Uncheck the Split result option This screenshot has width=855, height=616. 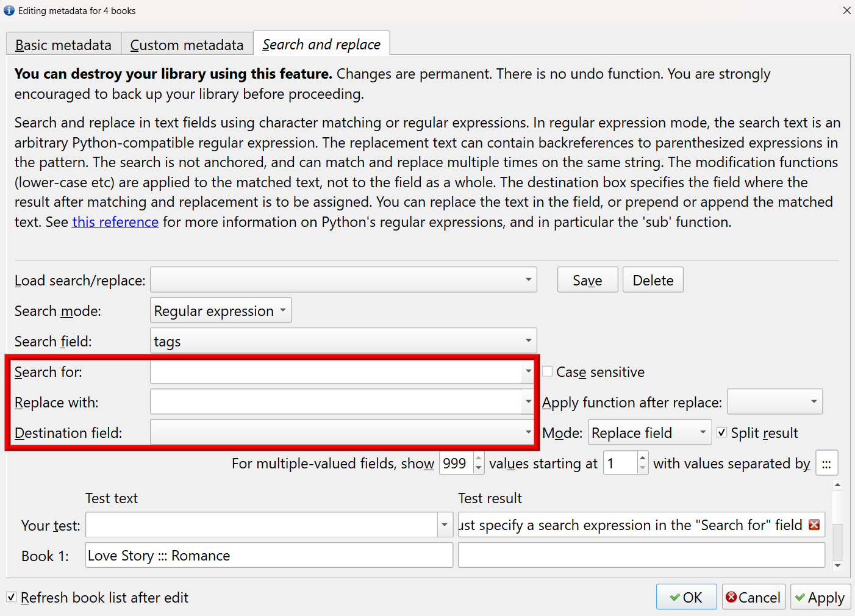[722, 432]
